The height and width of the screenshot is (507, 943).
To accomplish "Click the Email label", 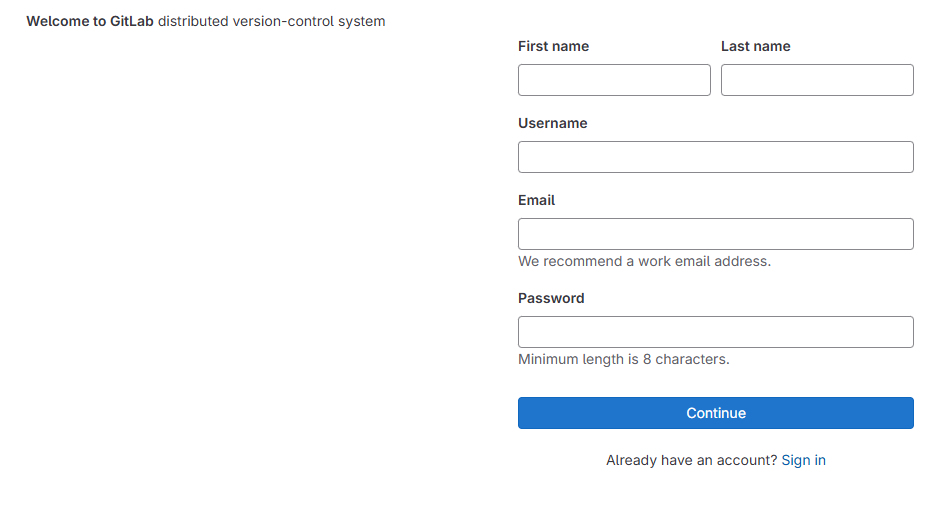I will pos(536,200).
